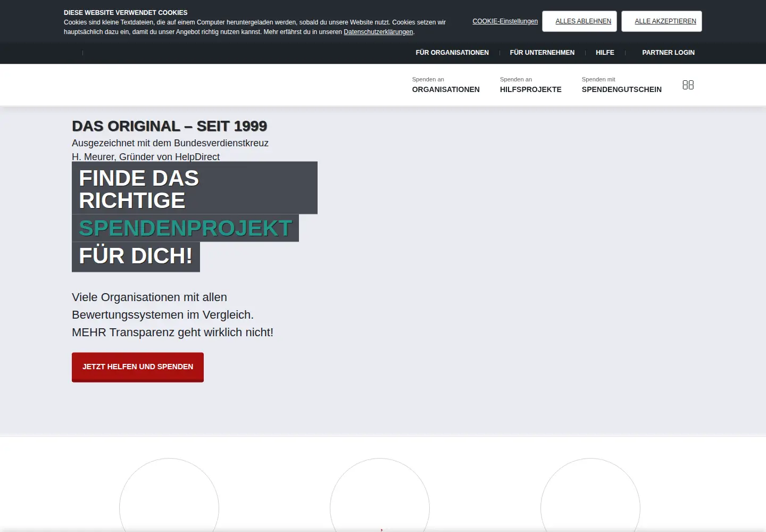Click the SPENDENPROJEKT green headline
The width and height of the screenshot is (766, 532).
coord(185,228)
